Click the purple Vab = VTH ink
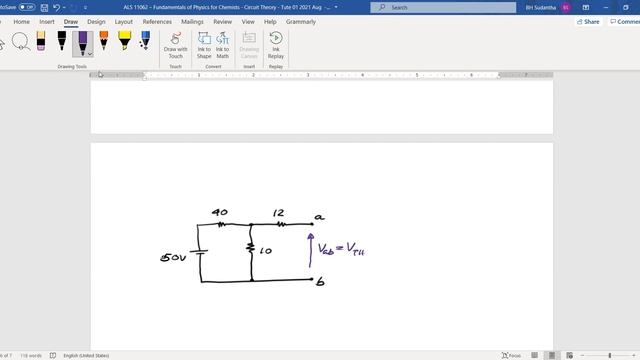 (x=341, y=249)
